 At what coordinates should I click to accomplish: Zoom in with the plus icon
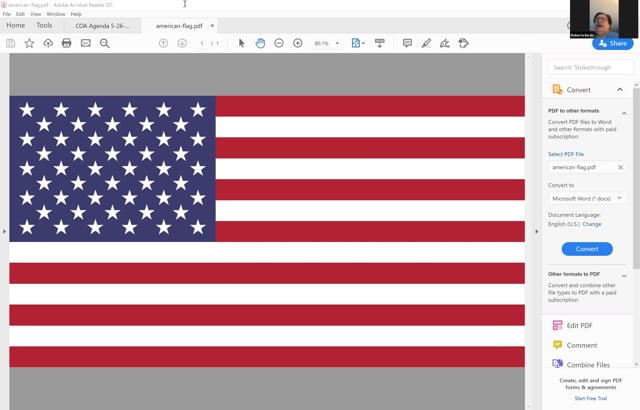coord(298,43)
